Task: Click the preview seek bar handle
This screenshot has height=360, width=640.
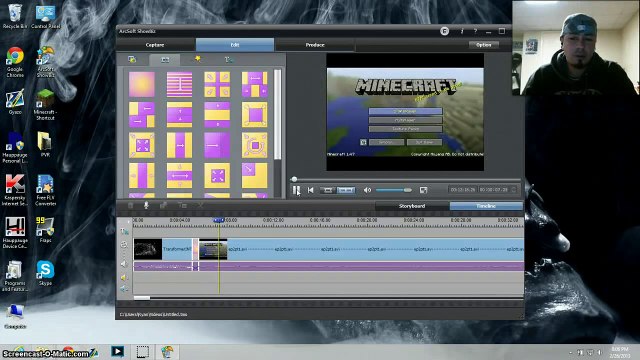Action: 294,179
